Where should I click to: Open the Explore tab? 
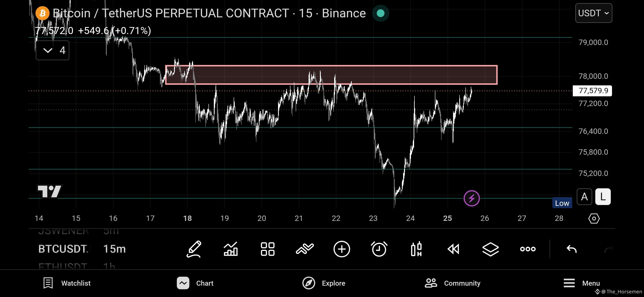point(324,283)
